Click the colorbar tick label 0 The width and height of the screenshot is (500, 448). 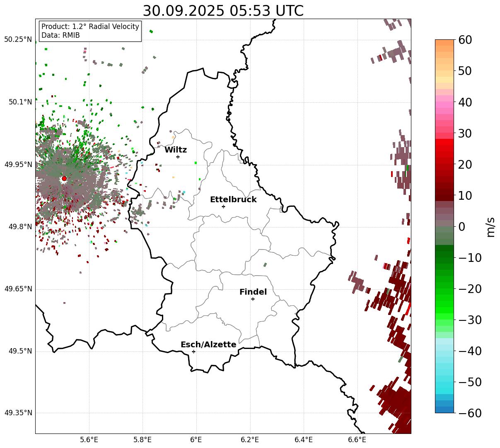(x=461, y=227)
